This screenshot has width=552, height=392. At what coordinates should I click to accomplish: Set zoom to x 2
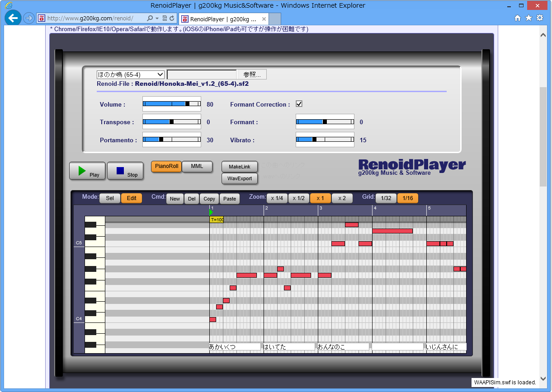(342, 198)
